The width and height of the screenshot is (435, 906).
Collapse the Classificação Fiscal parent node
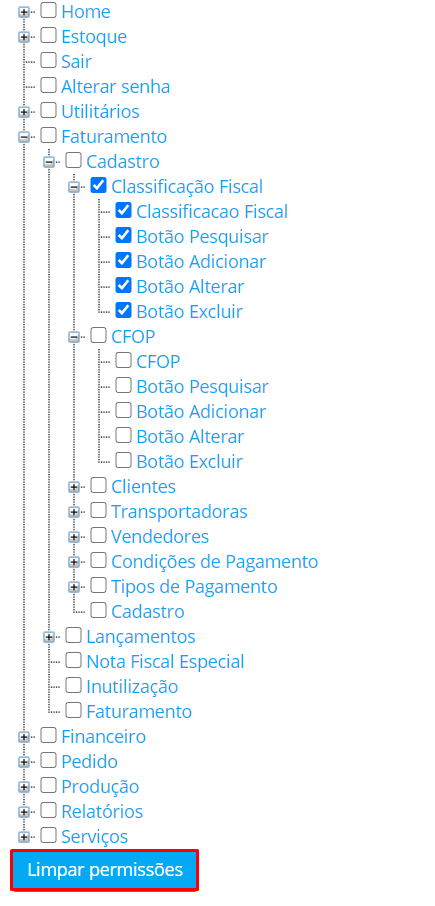pos(74,187)
